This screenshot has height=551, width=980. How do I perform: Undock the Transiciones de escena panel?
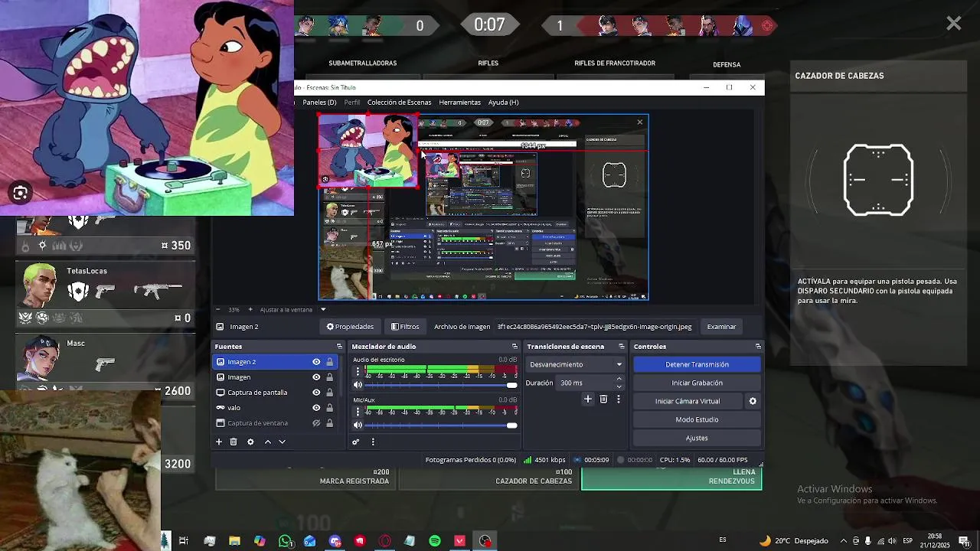point(622,347)
